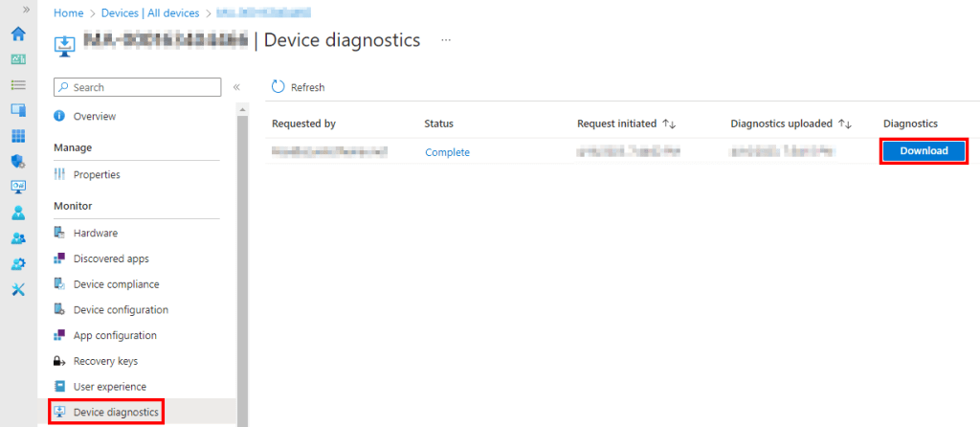The width and height of the screenshot is (980, 427).
Task: Click the Refresh toolbar button
Action: click(x=299, y=87)
